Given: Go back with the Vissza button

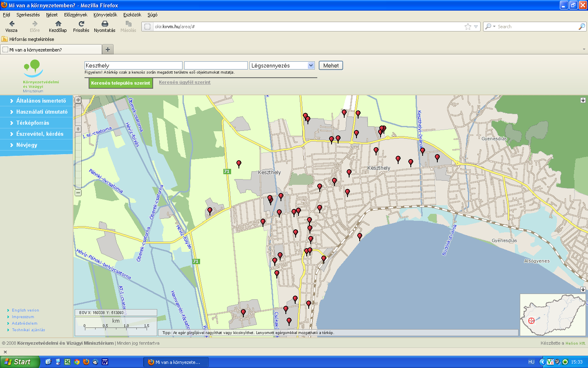Looking at the screenshot, I should point(11,27).
